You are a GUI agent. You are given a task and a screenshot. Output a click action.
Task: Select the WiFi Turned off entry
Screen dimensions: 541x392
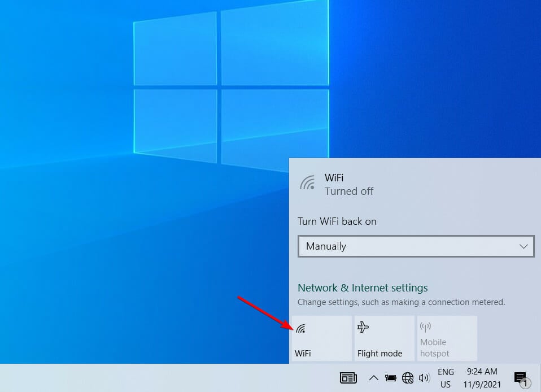click(x=415, y=184)
